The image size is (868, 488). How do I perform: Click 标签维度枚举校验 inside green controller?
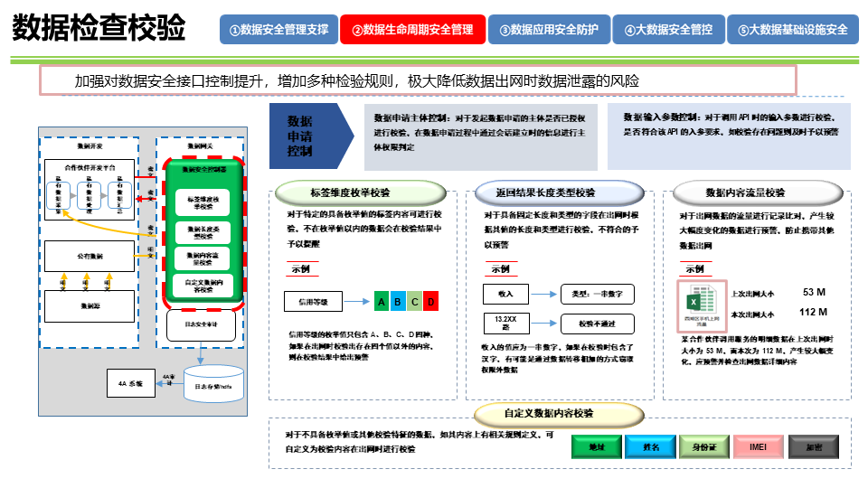tap(203, 202)
